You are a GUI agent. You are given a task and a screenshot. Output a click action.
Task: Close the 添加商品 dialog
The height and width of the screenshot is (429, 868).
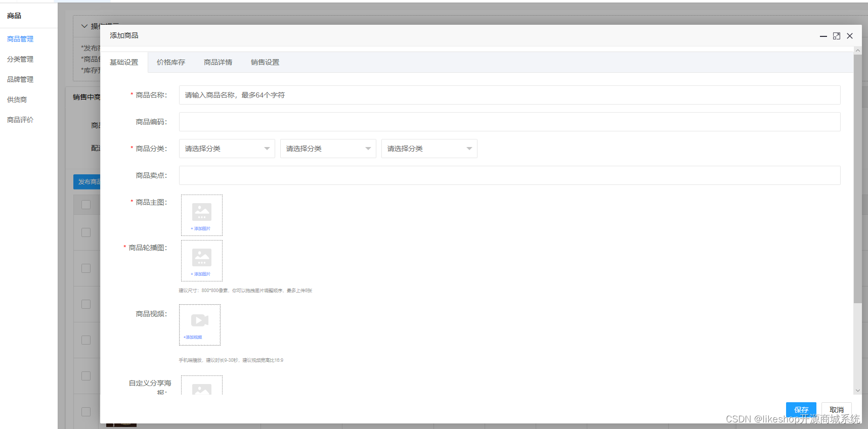(x=850, y=36)
